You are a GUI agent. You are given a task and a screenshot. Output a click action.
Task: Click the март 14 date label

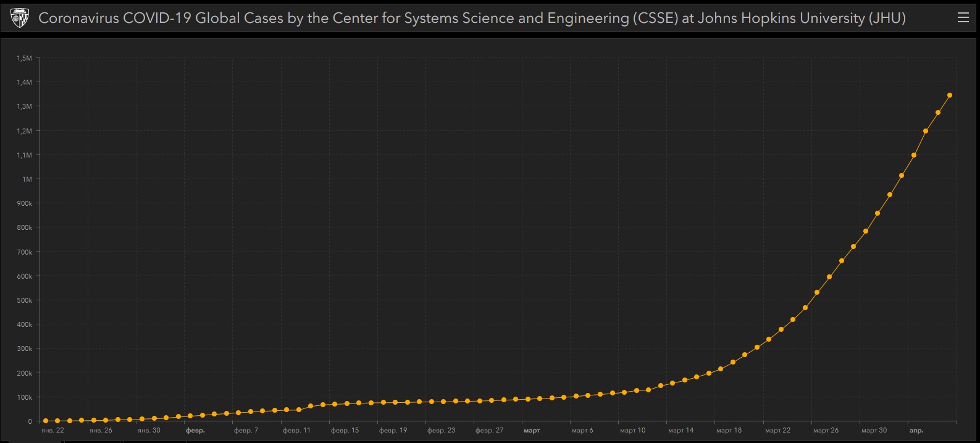(x=681, y=430)
